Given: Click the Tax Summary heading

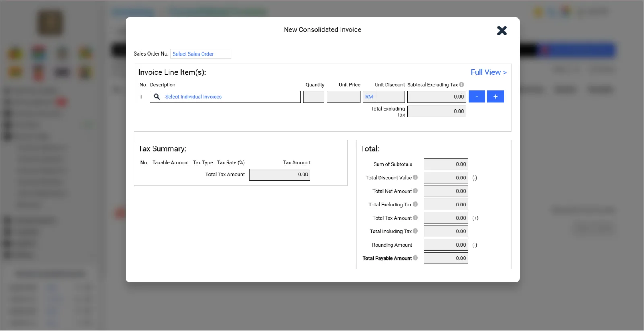Looking at the screenshot, I should click(x=162, y=149).
